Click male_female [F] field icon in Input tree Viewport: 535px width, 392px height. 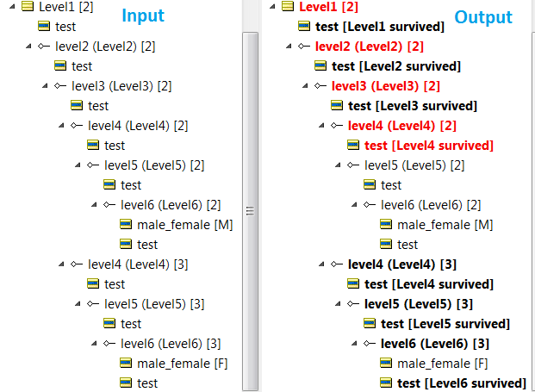point(126,363)
